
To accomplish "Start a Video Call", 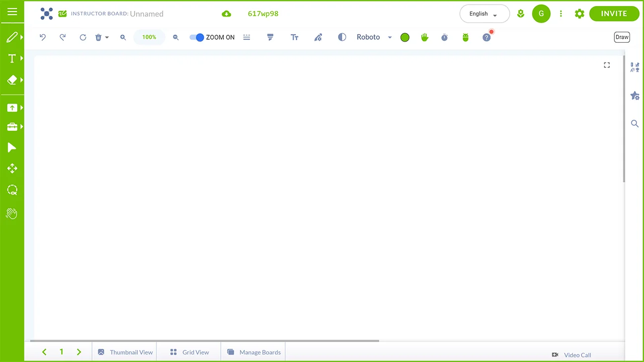I will click(572, 355).
